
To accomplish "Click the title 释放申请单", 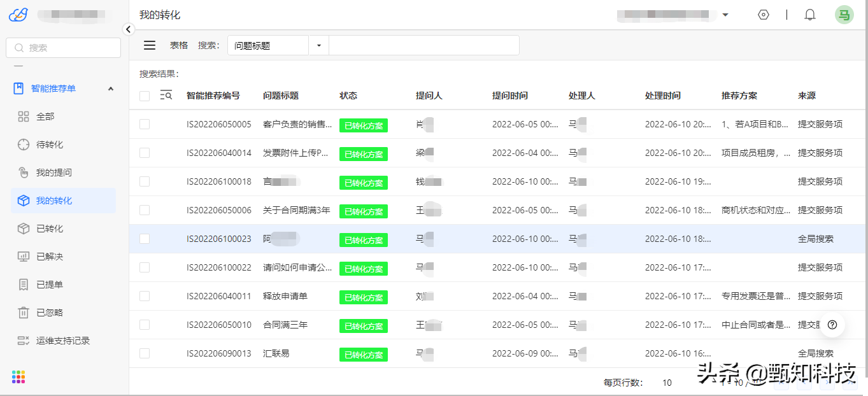I will tap(285, 296).
